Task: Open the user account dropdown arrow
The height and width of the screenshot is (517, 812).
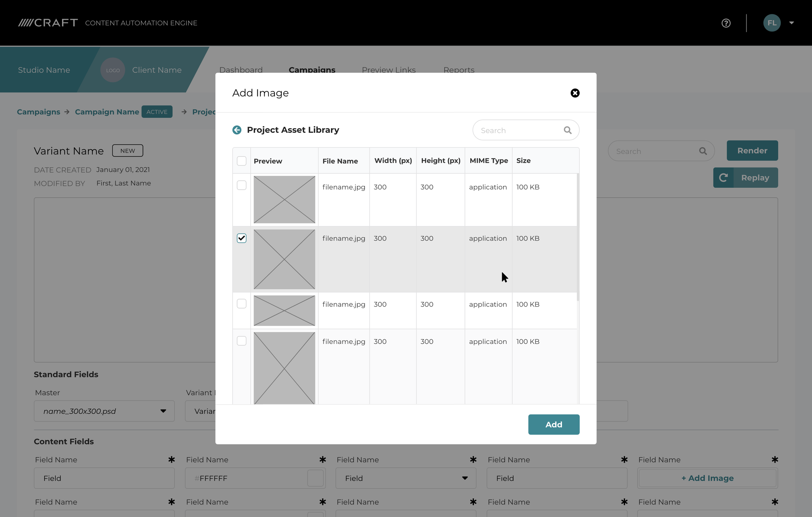Action: (x=792, y=23)
